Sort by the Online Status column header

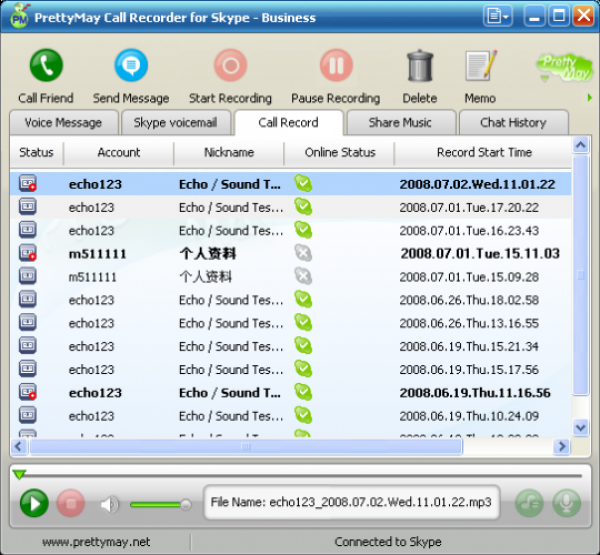coord(340,152)
